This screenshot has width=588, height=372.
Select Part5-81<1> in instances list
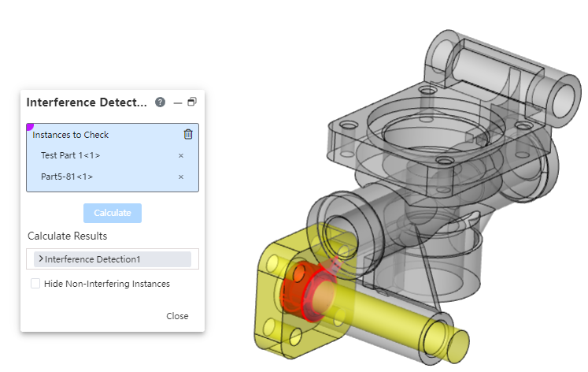click(67, 177)
